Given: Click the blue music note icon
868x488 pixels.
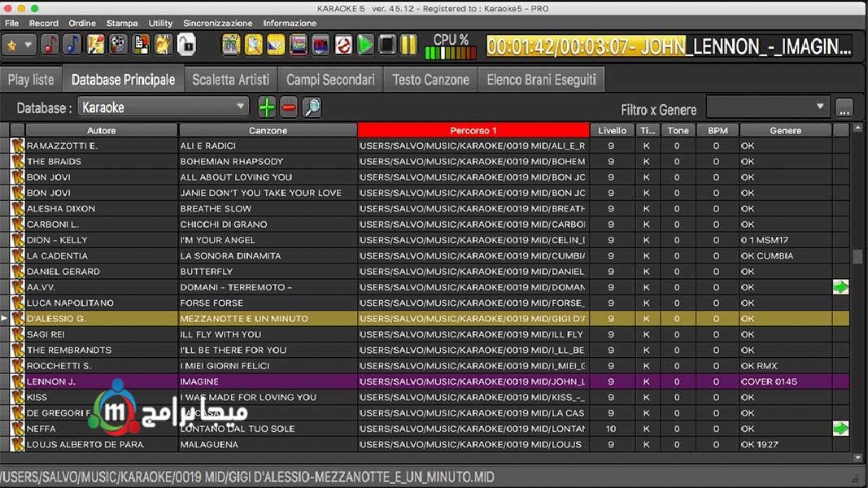Looking at the screenshot, I should pos(72,45).
